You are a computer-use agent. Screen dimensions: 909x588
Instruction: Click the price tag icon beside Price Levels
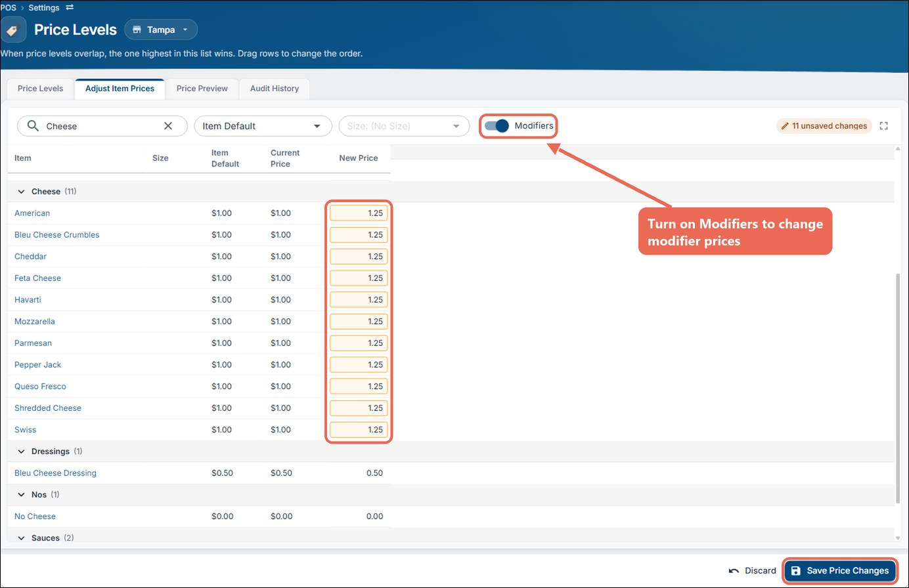click(x=12, y=30)
